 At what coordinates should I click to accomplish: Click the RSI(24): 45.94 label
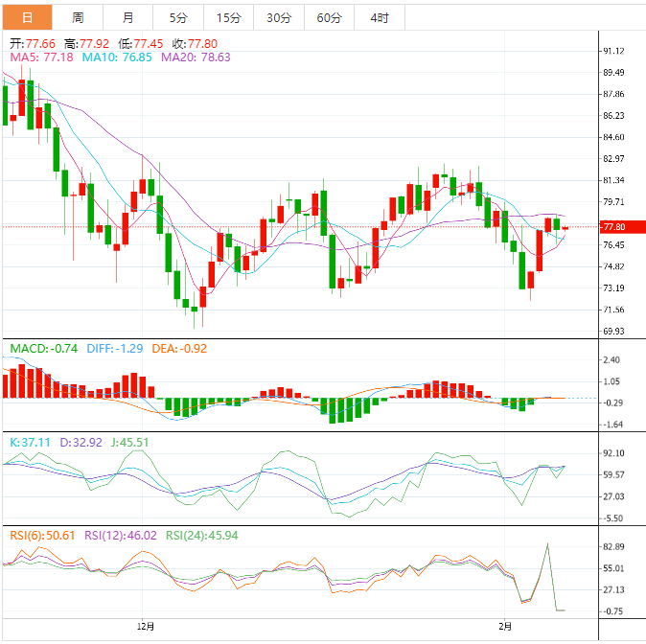click(x=207, y=534)
